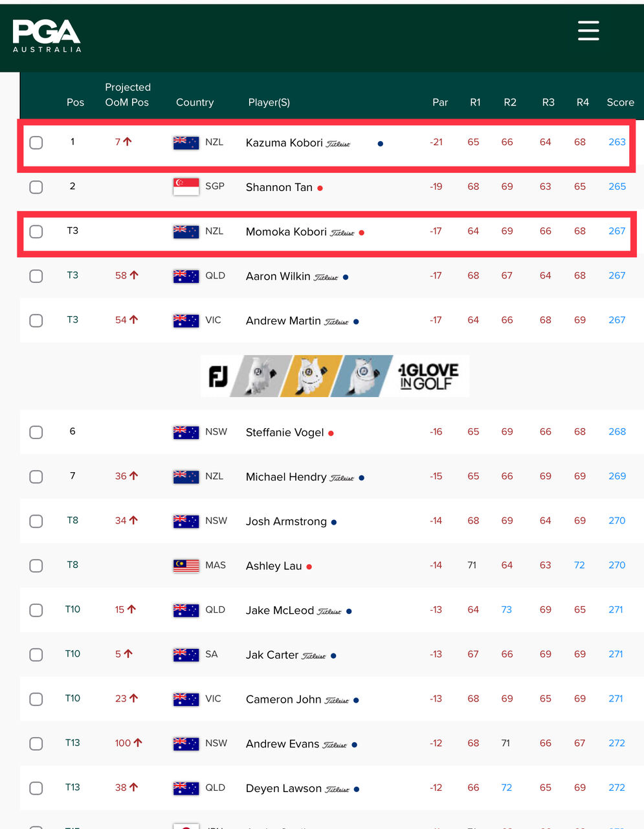
Task: Sort by Projected OoM Pos header
Action: click(128, 95)
